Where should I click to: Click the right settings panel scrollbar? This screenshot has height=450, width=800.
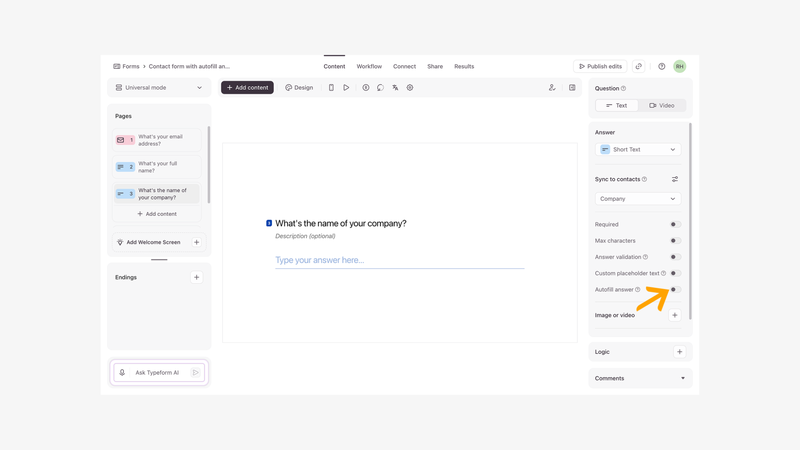coord(690,221)
